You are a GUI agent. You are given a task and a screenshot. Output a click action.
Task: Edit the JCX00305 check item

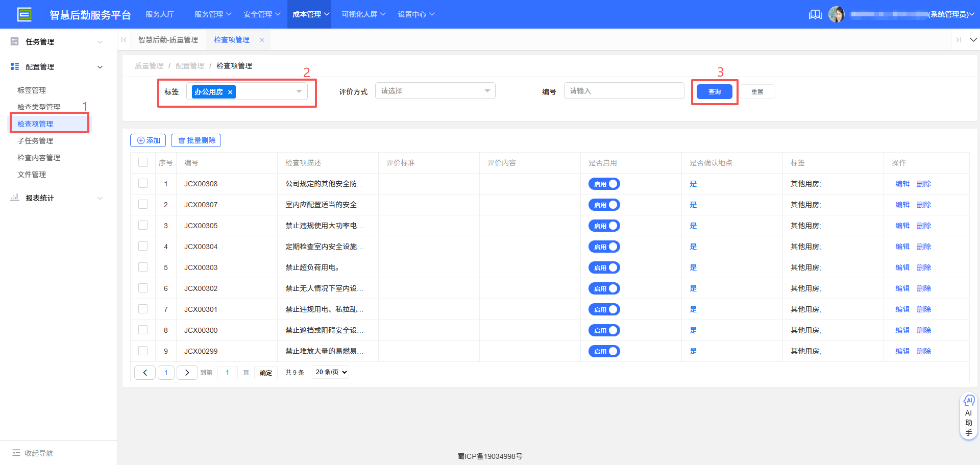click(902, 225)
